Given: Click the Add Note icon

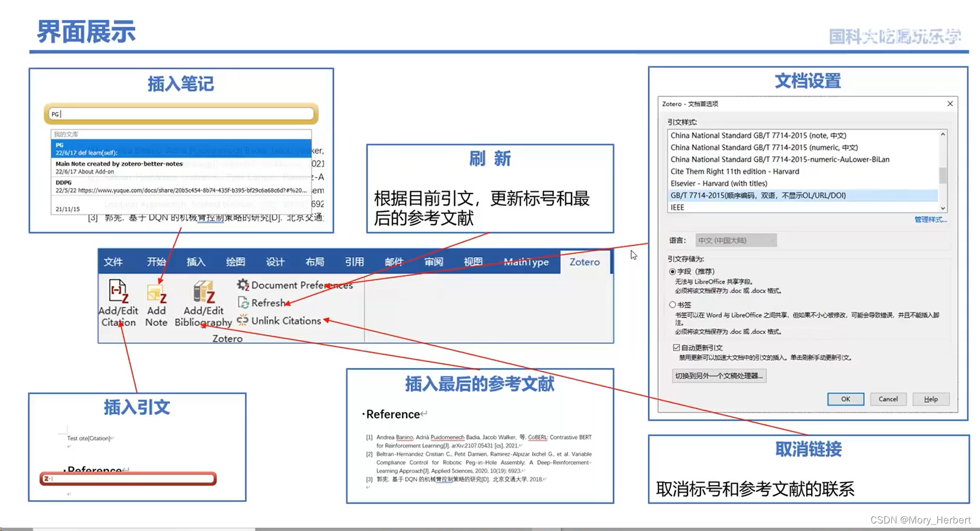Looking at the screenshot, I should pyautogui.click(x=157, y=293).
